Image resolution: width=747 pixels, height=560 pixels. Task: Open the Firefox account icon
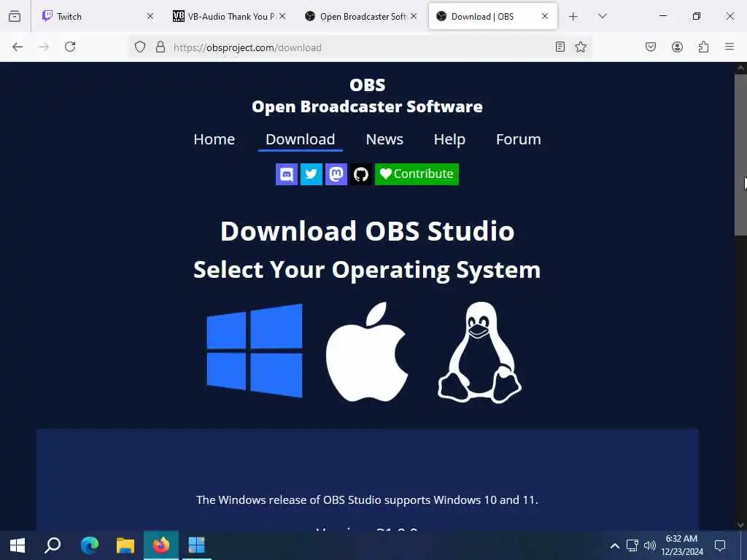[x=677, y=47]
